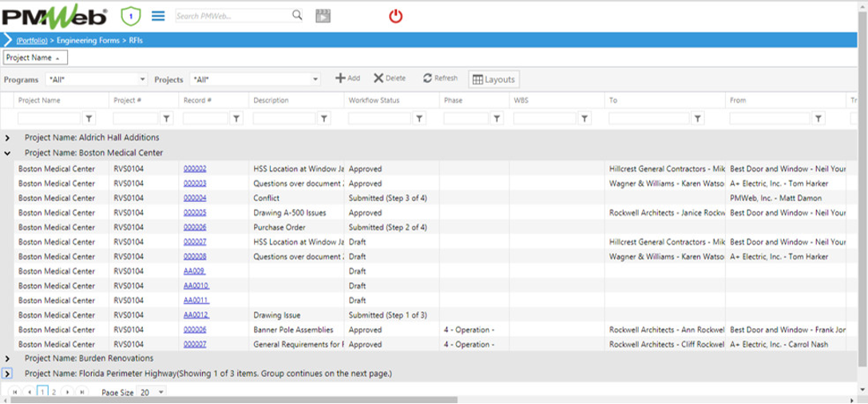Click the Add button
868x404 pixels.
(x=347, y=78)
